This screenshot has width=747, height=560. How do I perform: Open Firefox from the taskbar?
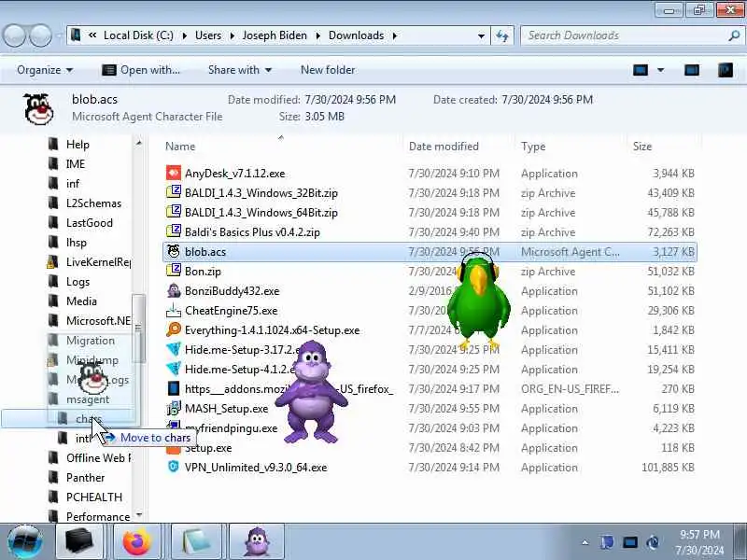(136, 542)
